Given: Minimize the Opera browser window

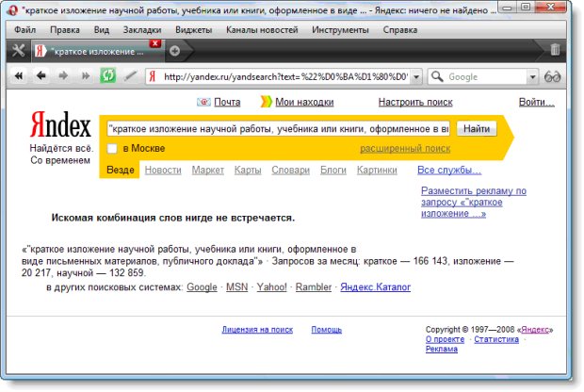Looking at the screenshot, I should pyautogui.click(x=507, y=7).
